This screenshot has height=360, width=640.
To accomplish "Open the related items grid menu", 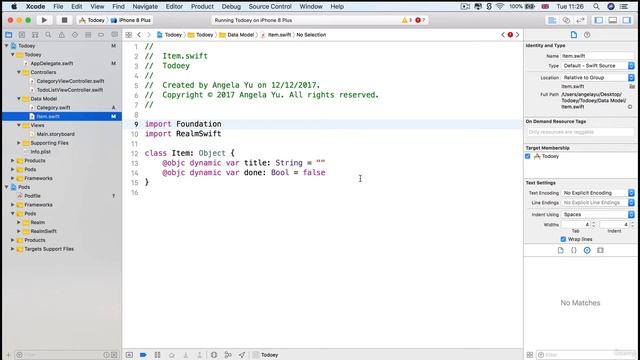I will [129, 35].
